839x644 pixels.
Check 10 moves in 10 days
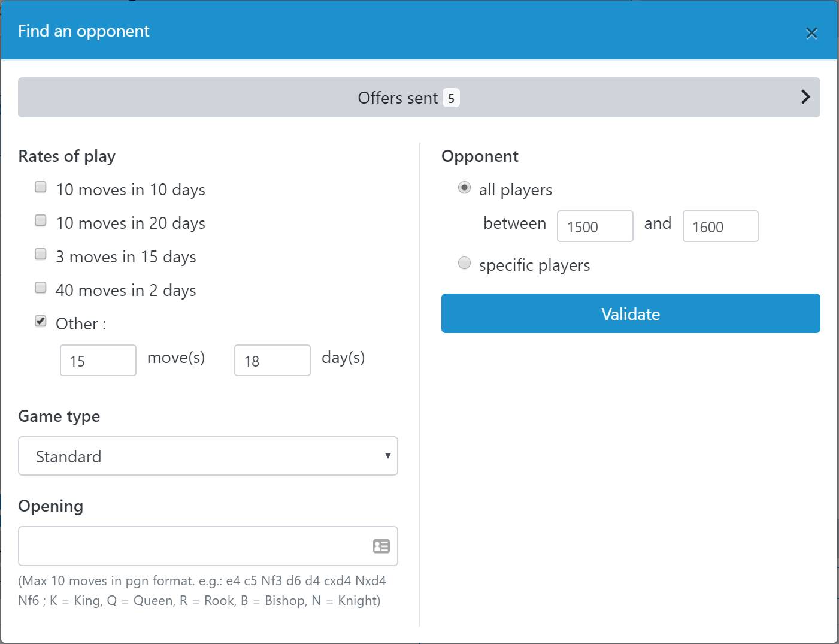point(41,187)
